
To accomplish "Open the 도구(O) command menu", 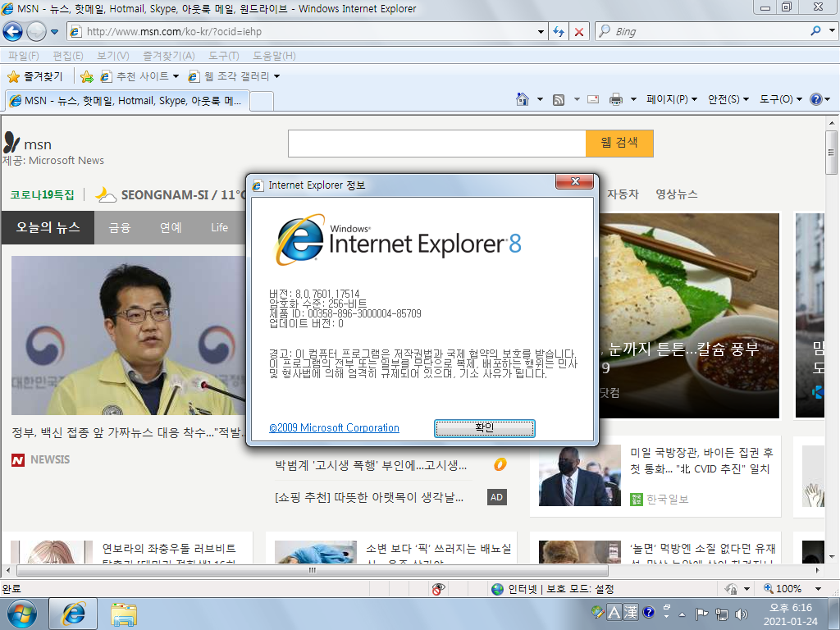I will pos(781,99).
